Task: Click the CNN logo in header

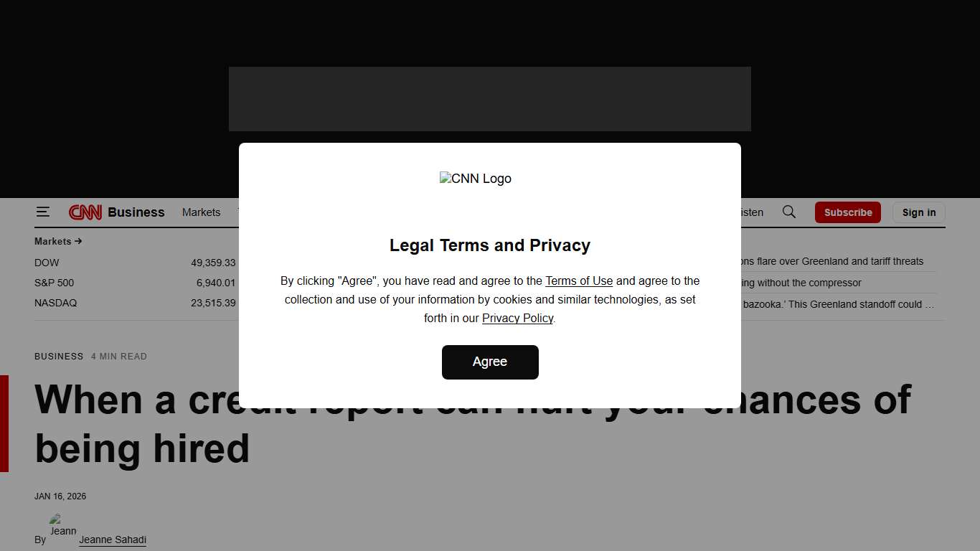Action: tap(85, 212)
